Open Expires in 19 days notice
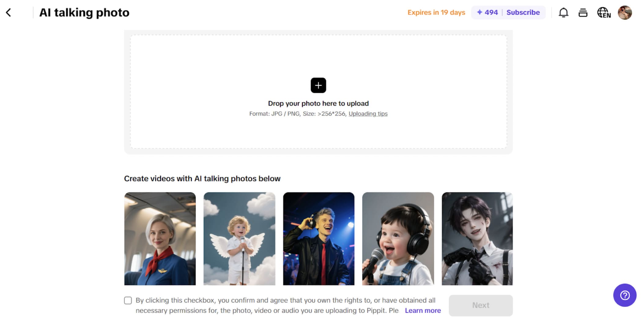The height and width of the screenshot is (325, 644). (436, 13)
